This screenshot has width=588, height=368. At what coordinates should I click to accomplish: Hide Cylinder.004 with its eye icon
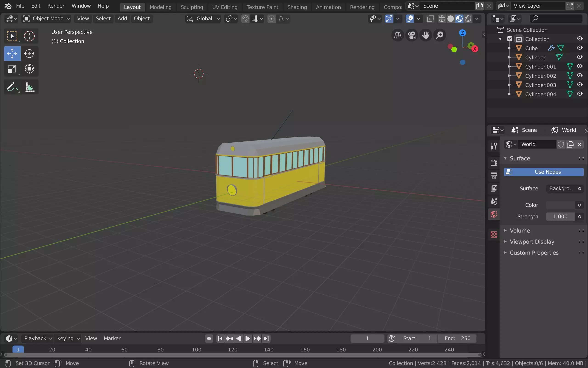click(x=580, y=94)
